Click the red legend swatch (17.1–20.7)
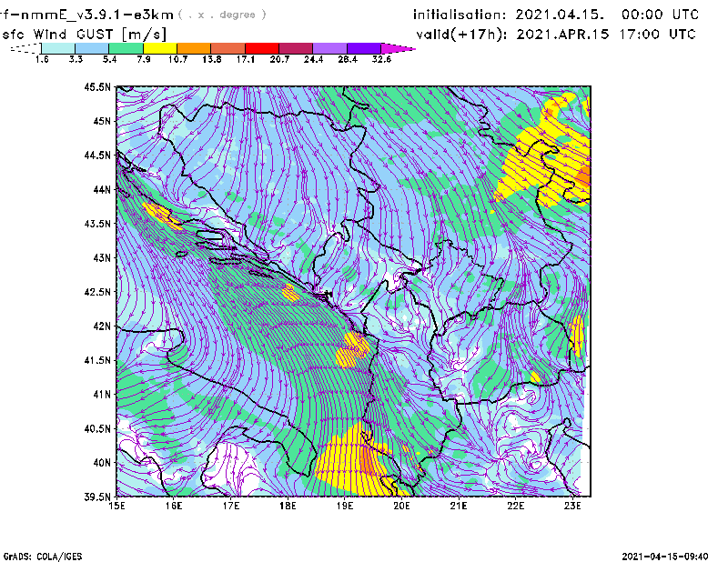The image size is (728, 562). [x=262, y=48]
